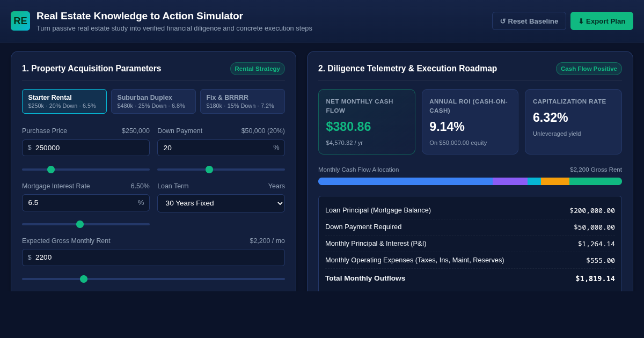The width and height of the screenshot is (644, 338).
Task: Click the Mortgage Interest Rate slider handle
Action: [x=80, y=224]
